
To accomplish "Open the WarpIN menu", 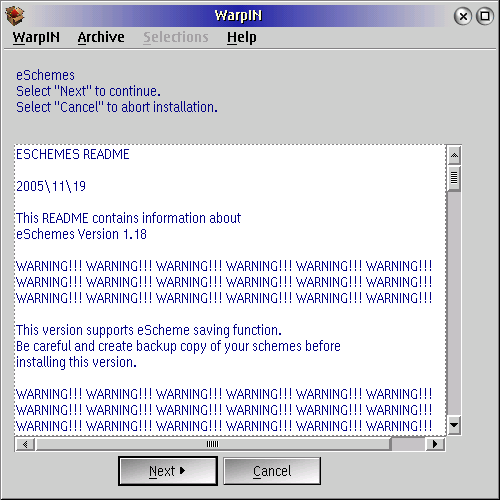I will tap(36, 37).
